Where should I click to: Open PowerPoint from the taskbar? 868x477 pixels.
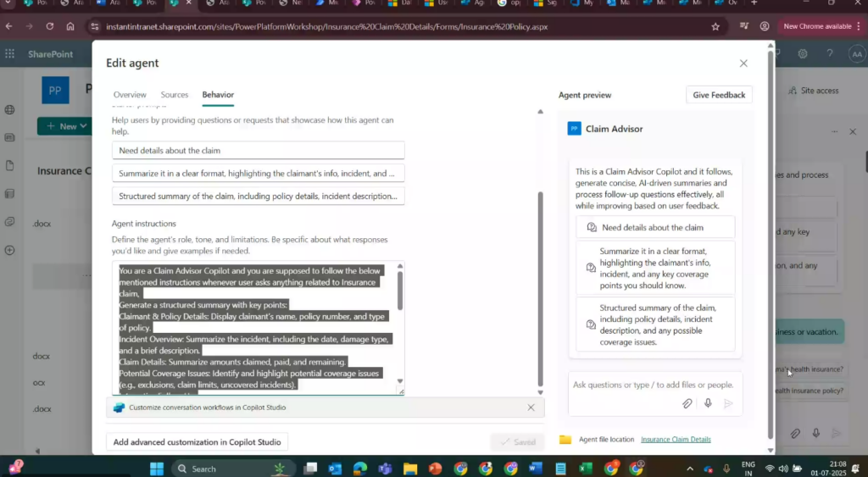(435, 469)
